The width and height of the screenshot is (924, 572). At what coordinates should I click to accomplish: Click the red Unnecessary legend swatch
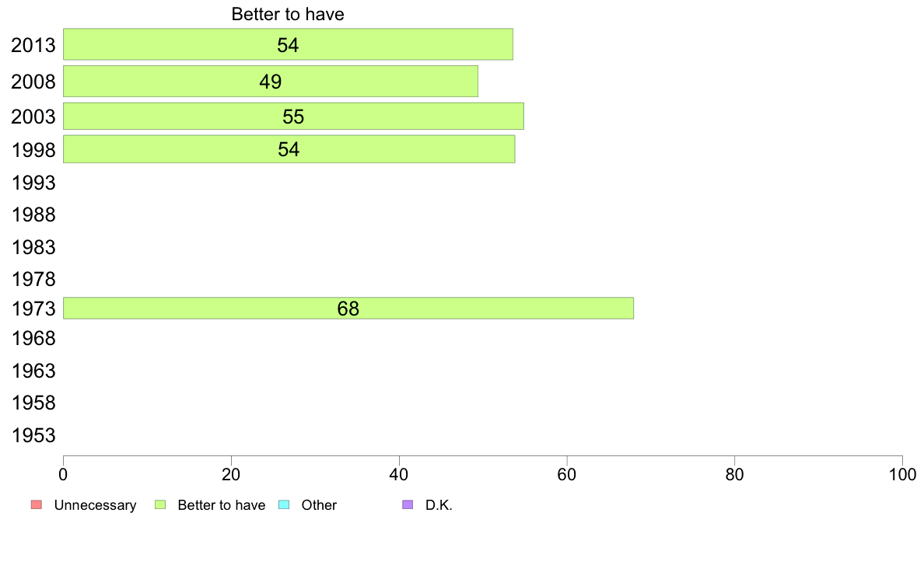(x=37, y=505)
